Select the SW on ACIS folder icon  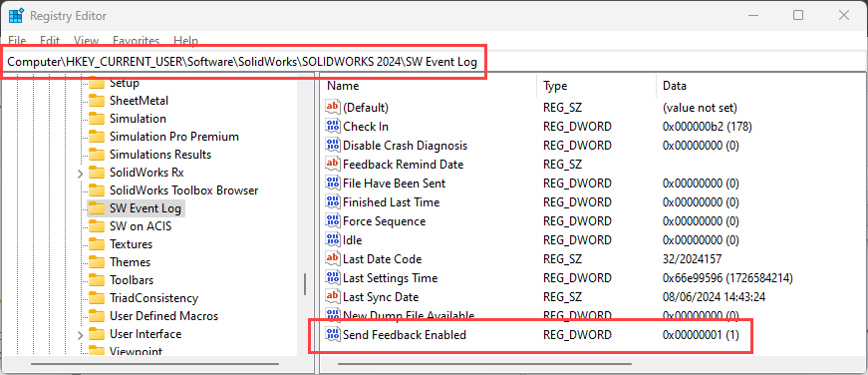(x=97, y=226)
